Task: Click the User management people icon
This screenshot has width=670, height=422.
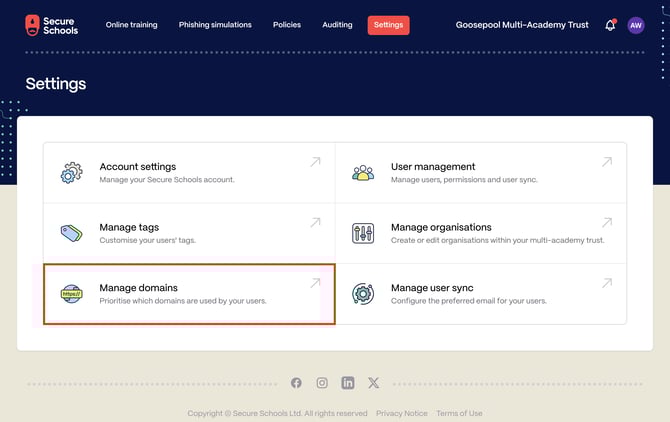Action: click(x=363, y=173)
